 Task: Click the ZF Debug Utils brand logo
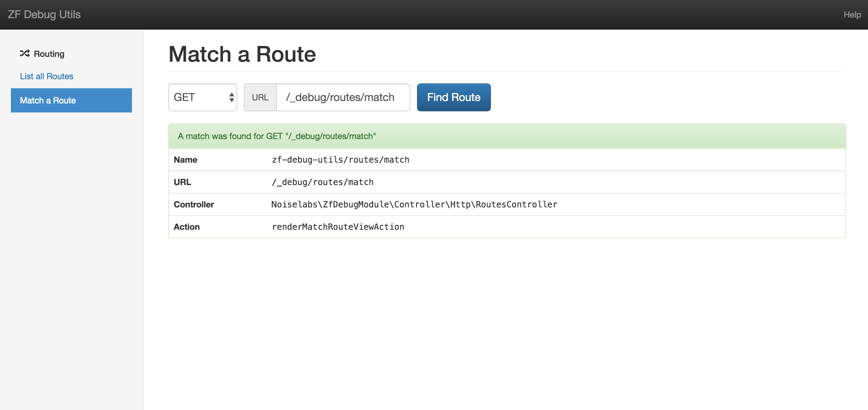point(44,15)
